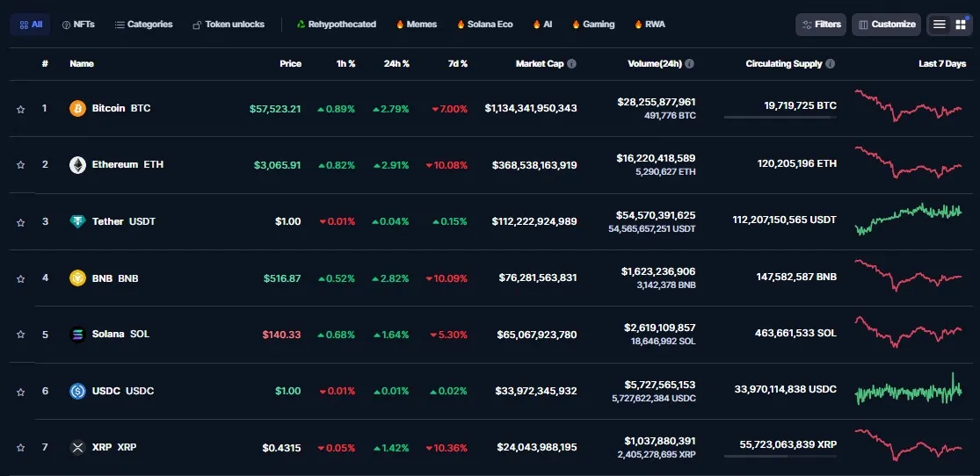
Task: Switch to the NFTs tab
Action: 78,25
